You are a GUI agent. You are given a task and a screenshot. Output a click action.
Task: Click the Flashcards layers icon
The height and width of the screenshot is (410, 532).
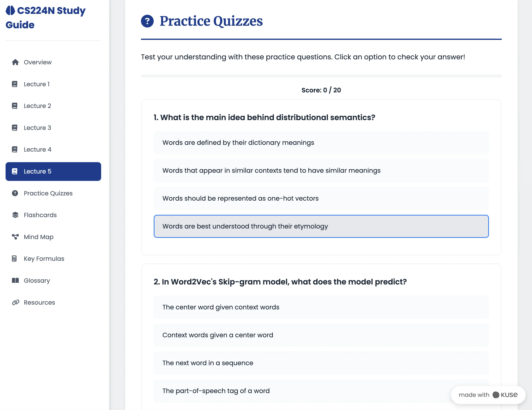tap(15, 215)
